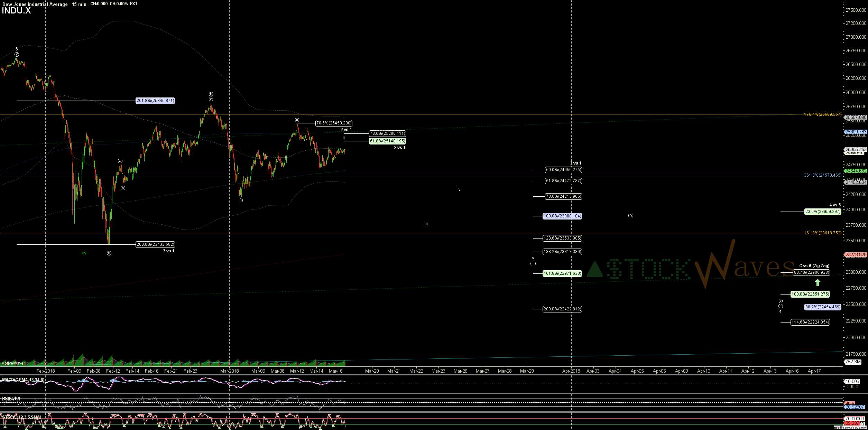Click the 61.8%(24472.787) level label
The image size is (868, 430).
[563, 181]
